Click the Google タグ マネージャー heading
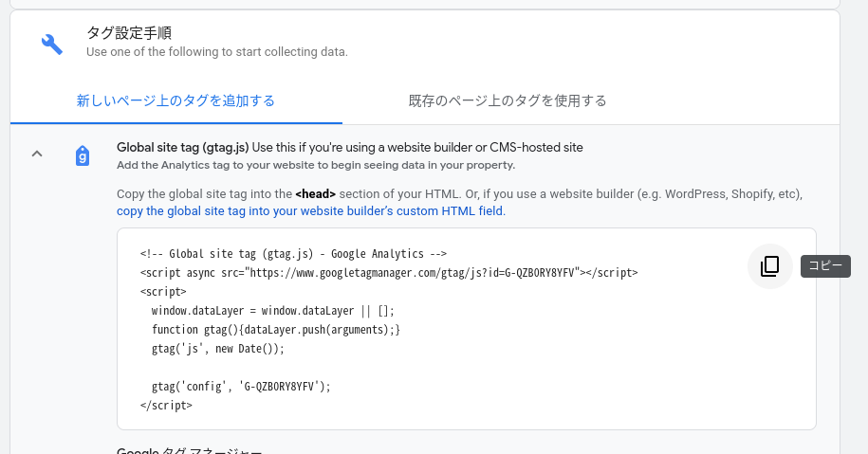The width and height of the screenshot is (868, 454). (x=190, y=450)
